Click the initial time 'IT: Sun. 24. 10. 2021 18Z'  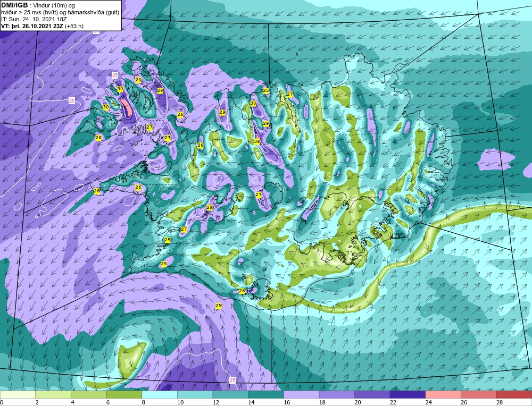click(34, 19)
